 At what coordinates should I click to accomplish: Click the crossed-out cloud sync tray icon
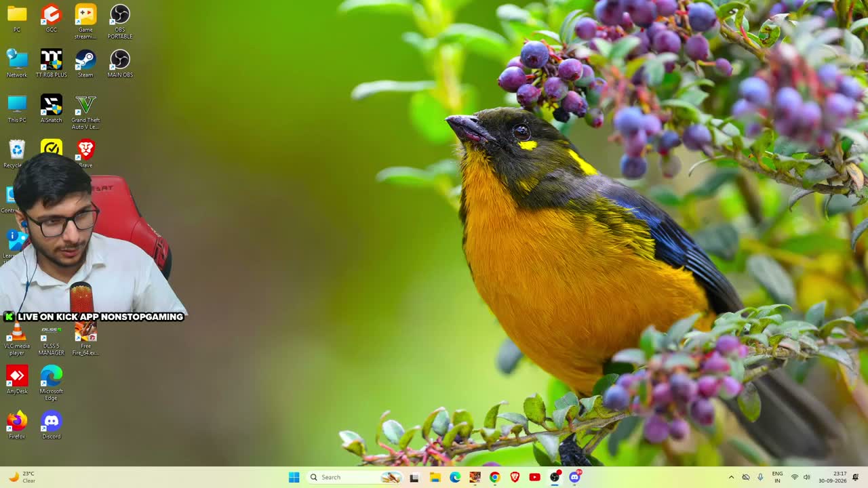pyautogui.click(x=746, y=477)
